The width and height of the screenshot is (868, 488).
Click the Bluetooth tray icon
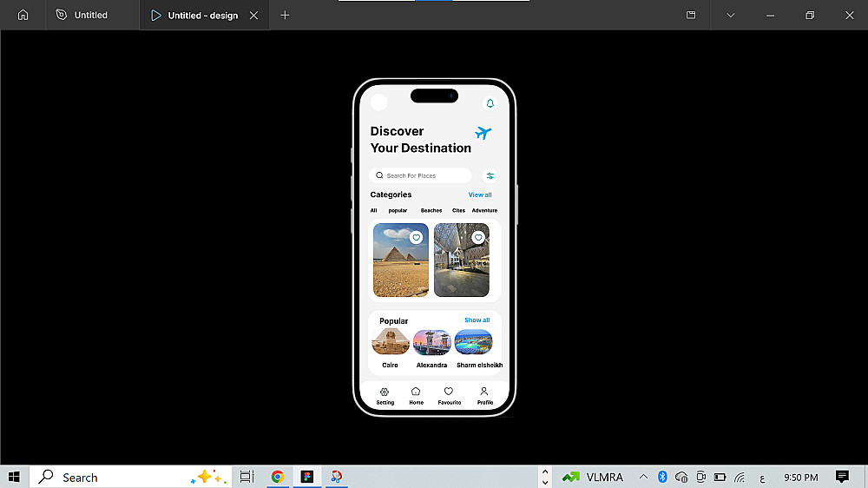point(662,477)
